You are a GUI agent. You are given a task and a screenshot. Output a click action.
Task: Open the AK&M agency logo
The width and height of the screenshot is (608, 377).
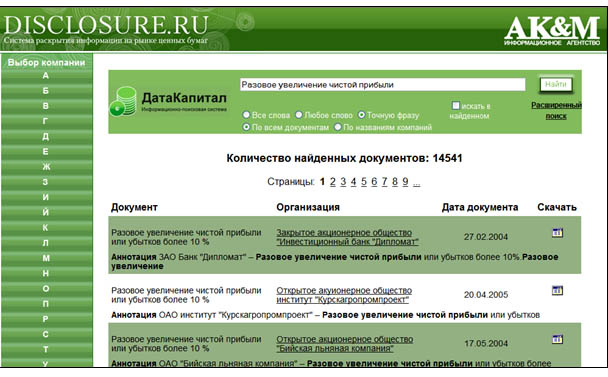click(552, 30)
